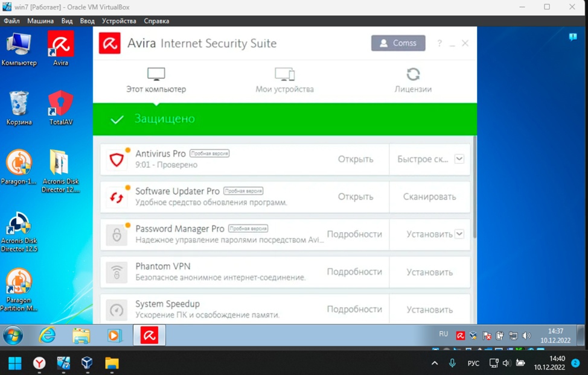This screenshot has height=375, width=588.
Task: Click the Avira window vertical scrollbar
Action: pyautogui.click(x=475, y=186)
